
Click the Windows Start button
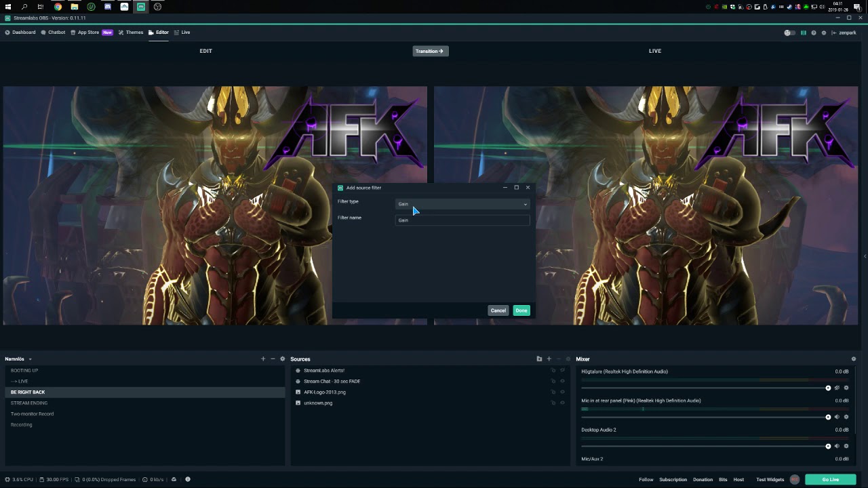(x=8, y=7)
